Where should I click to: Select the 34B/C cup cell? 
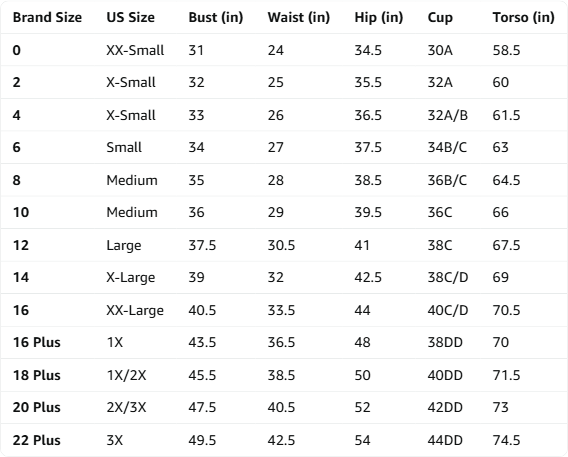[x=447, y=147]
